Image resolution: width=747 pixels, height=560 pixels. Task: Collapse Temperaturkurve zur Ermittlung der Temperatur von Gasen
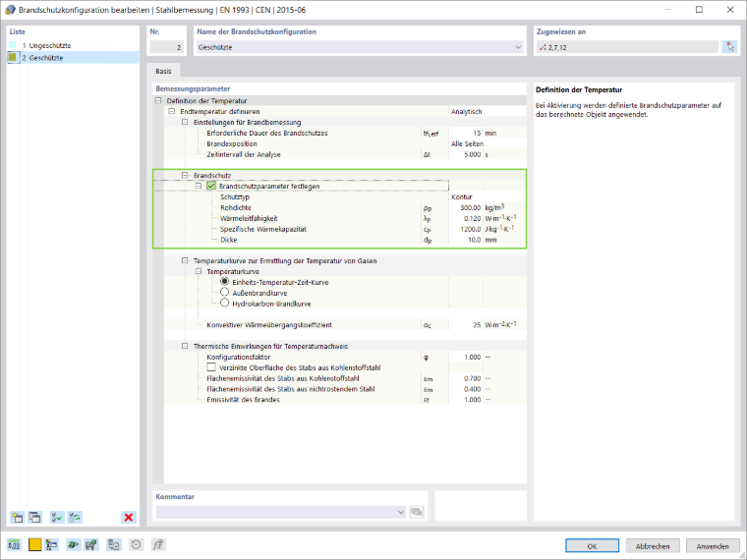pyautogui.click(x=185, y=260)
